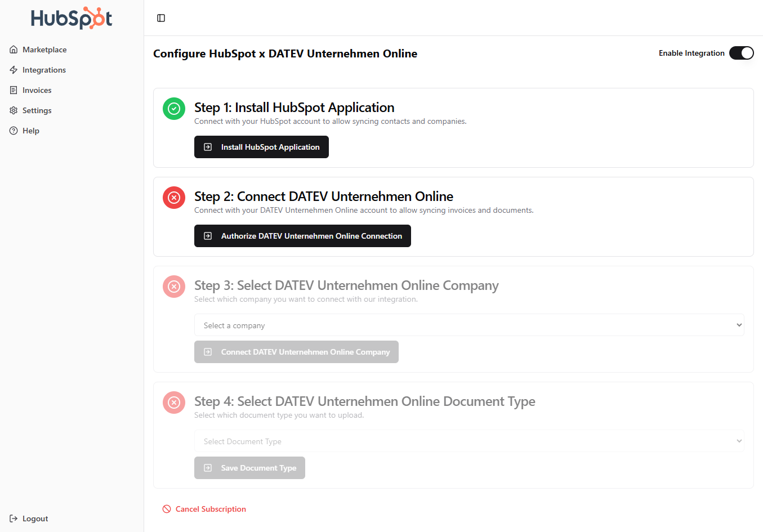
Task: Click arrow icon inside Save Document Type button
Action: click(x=208, y=468)
